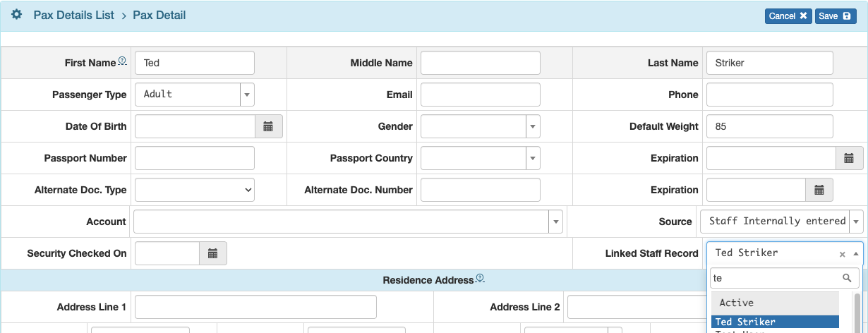Open the Passport Country dropdown
The width and height of the screenshot is (868, 333).
pyautogui.click(x=533, y=158)
